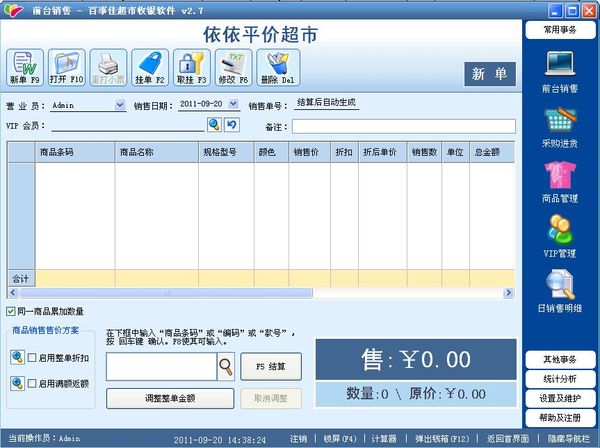Open 日销售明细 report icon
600x448 pixels.
pyautogui.click(x=559, y=292)
